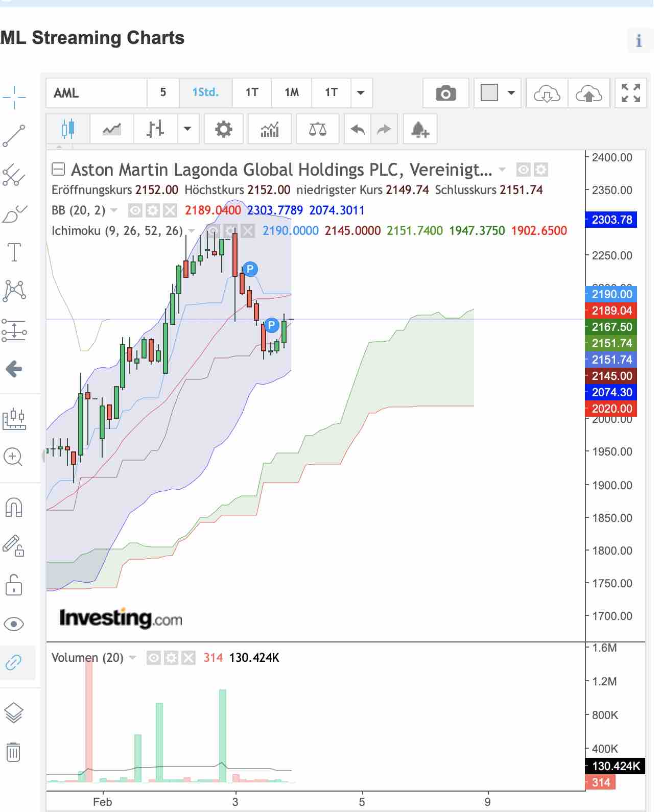Image resolution: width=660 pixels, height=812 pixels.
Task: Select the chart pattern tool
Action: 14,291
